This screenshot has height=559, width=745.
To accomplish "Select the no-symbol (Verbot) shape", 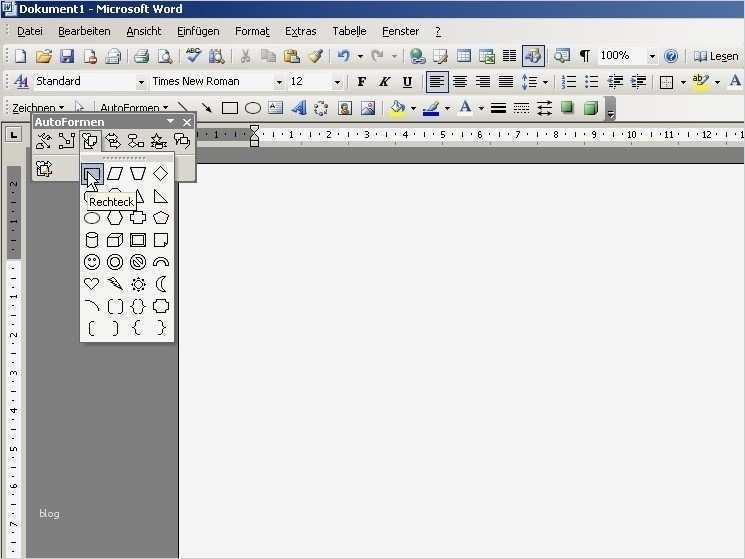I will click(138, 262).
